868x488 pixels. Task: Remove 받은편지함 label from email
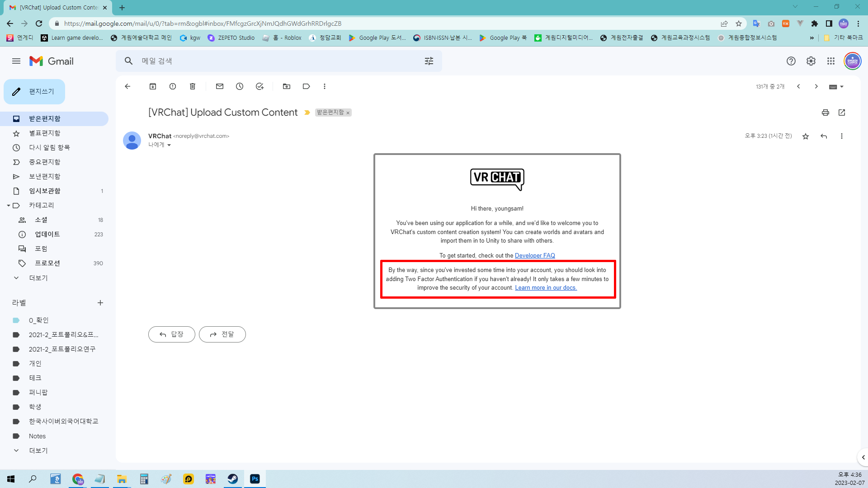pyautogui.click(x=348, y=113)
